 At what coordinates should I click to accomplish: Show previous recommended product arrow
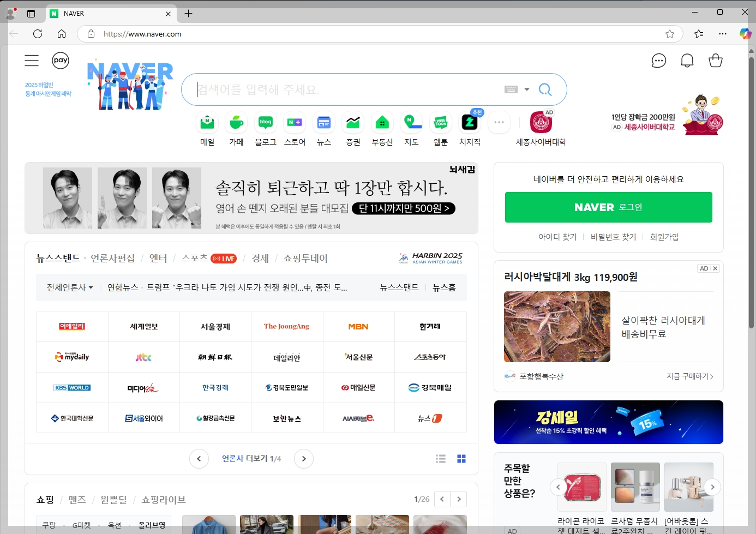pyautogui.click(x=558, y=487)
